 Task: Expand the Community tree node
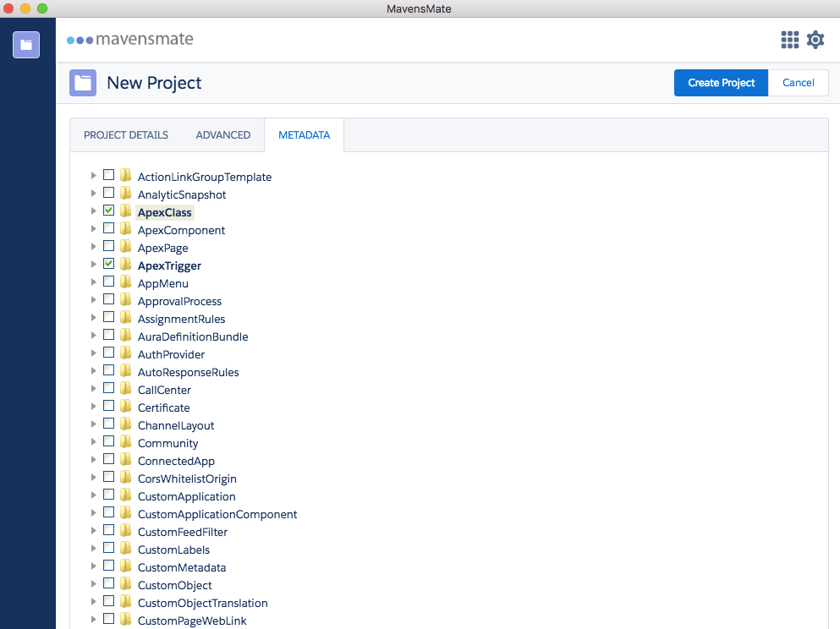click(93, 441)
